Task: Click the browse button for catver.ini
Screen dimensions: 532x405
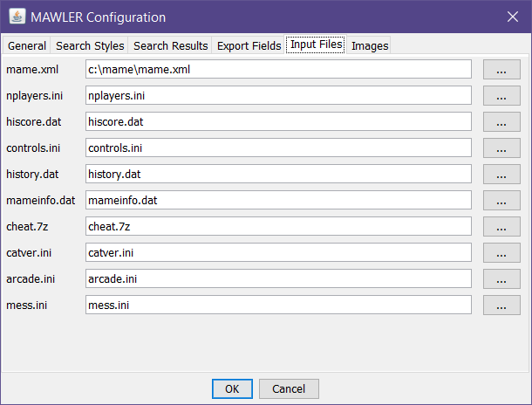Action: tap(501, 253)
